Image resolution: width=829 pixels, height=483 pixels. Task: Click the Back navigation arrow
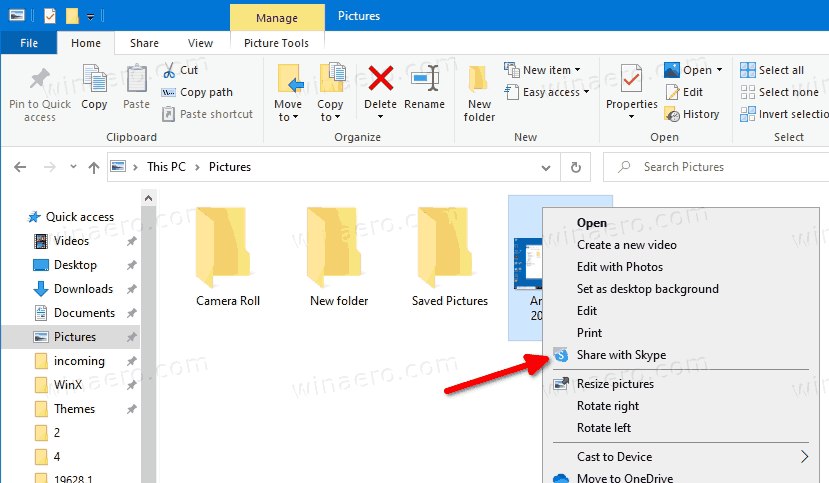(20, 167)
